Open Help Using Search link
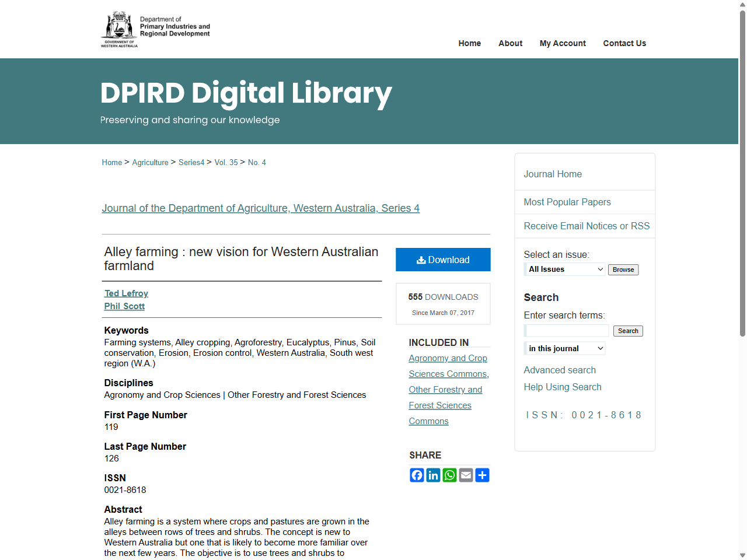The image size is (747, 560). pyautogui.click(x=563, y=387)
